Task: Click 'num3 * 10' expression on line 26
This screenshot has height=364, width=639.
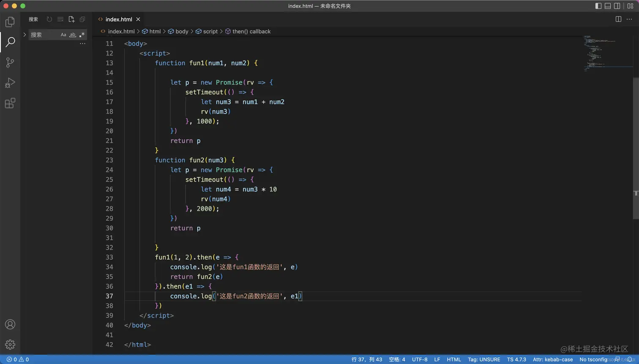Action: [260, 189]
